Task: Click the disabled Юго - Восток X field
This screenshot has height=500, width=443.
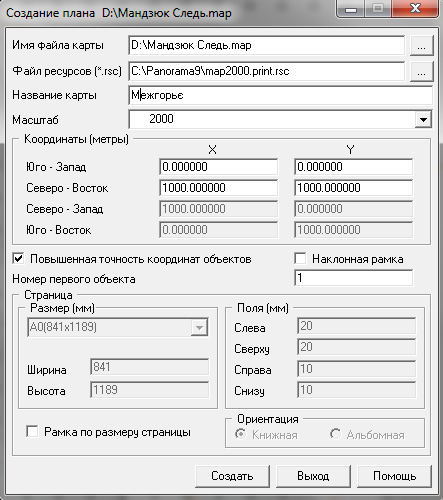Action: click(x=218, y=230)
